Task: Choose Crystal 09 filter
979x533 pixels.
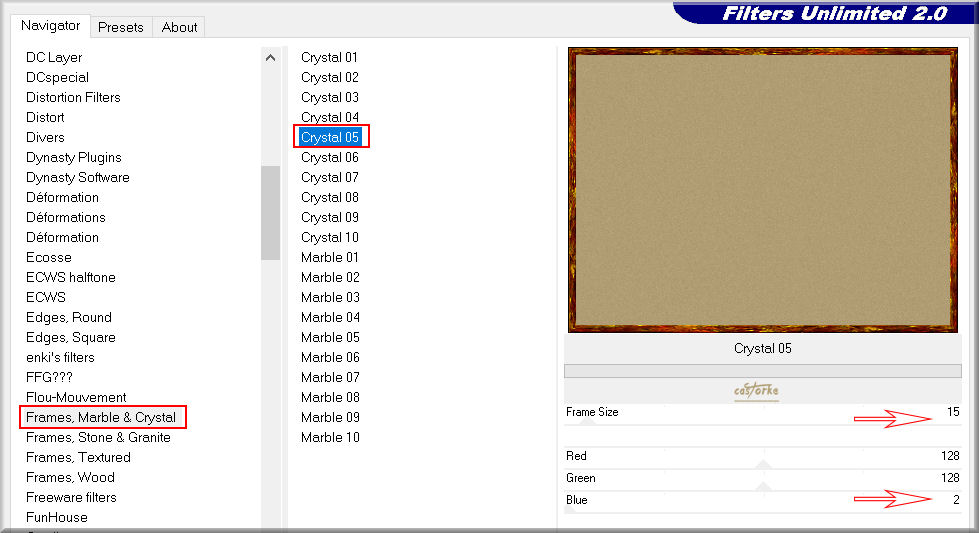Action: 330,217
